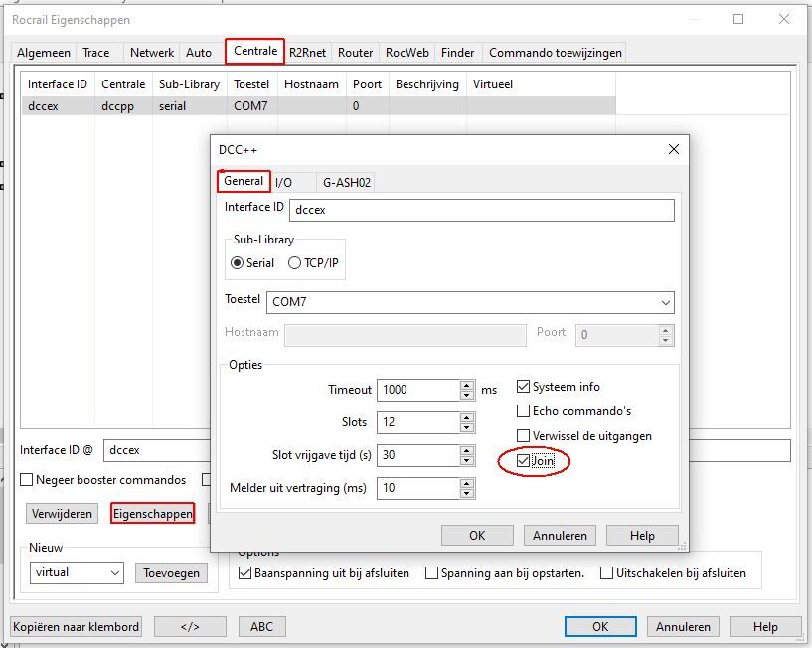Click Kopiëren naar klembord button
Viewport: 812px width, 648px height.
pos(76,627)
